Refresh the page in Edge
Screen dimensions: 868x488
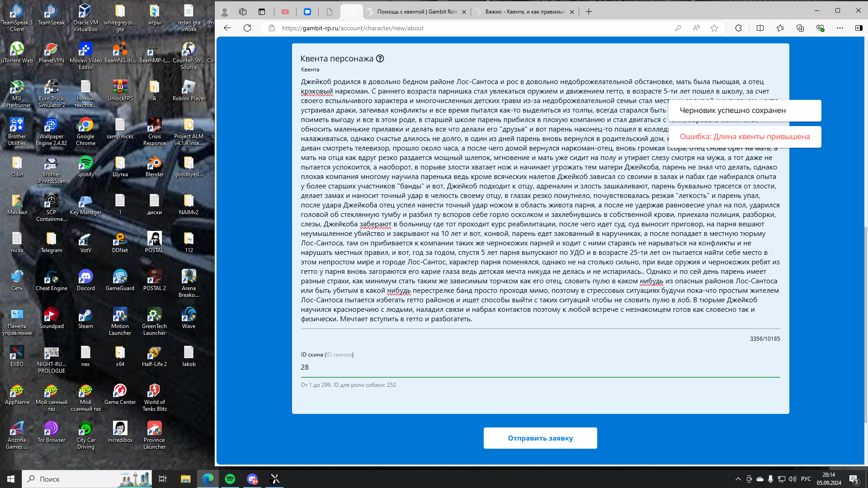pyautogui.click(x=247, y=28)
